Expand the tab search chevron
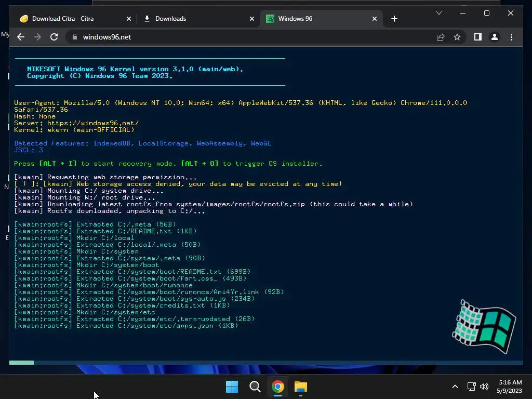This screenshot has width=532, height=399. point(438,13)
